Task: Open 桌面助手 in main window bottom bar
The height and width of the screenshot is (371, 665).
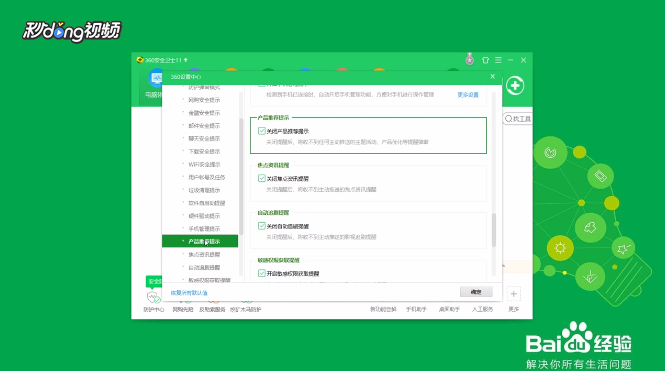Action: coord(449,310)
